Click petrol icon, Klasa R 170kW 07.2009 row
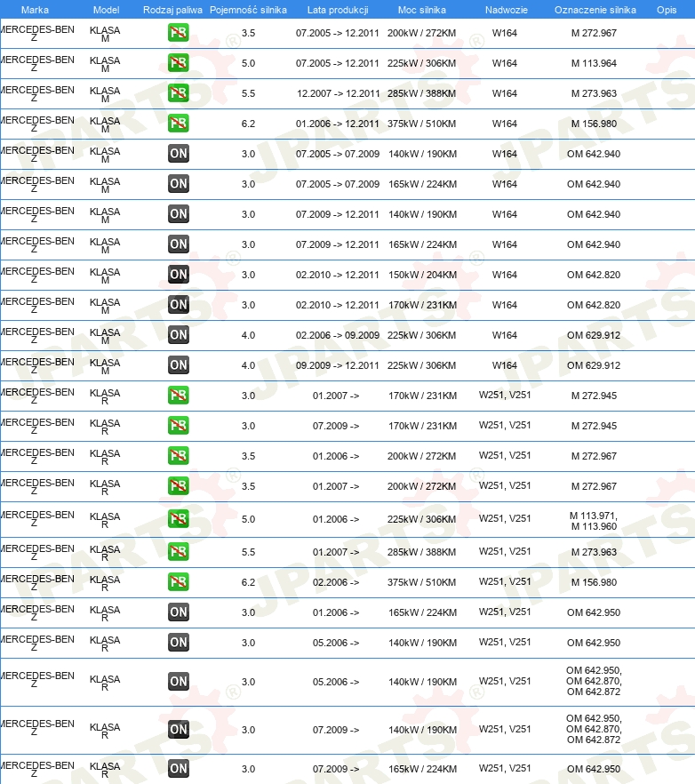This screenshot has height=784, width=695. point(179,426)
